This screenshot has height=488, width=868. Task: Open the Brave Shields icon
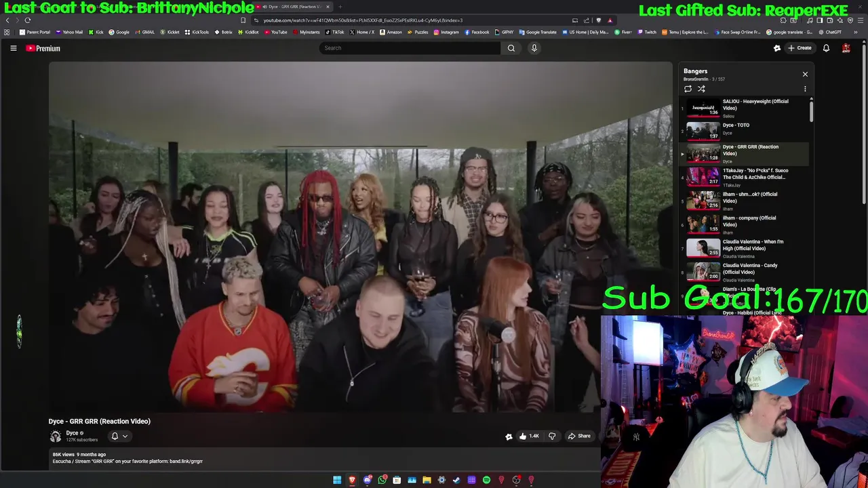point(598,20)
